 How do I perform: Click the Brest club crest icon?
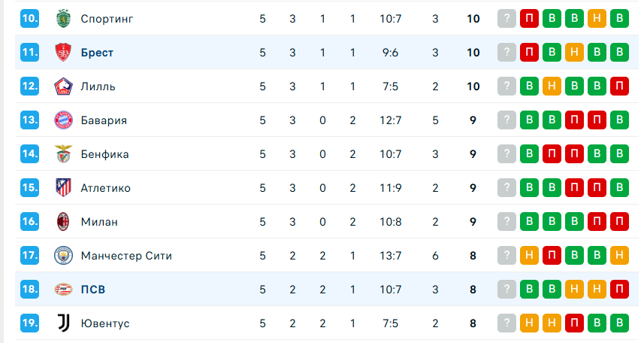(62, 53)
